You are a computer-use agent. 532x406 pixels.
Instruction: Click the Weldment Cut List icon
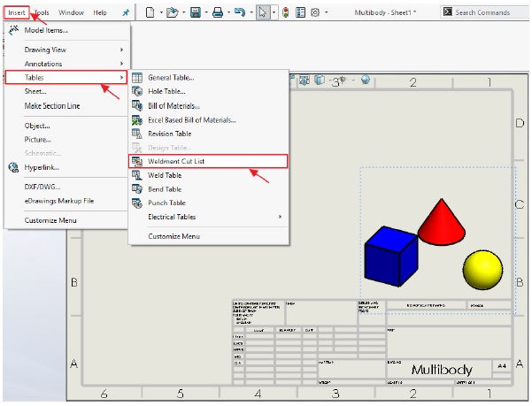(137, 162)
